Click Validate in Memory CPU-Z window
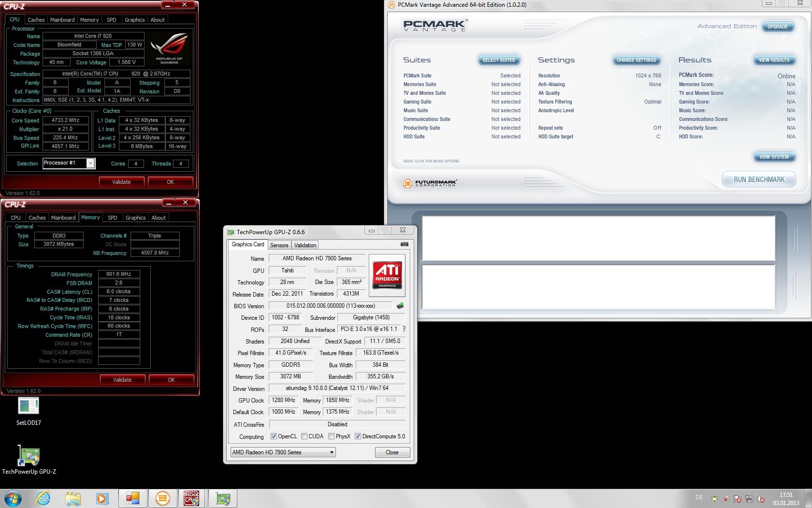The image size is (812, 508). coord(122,380)
